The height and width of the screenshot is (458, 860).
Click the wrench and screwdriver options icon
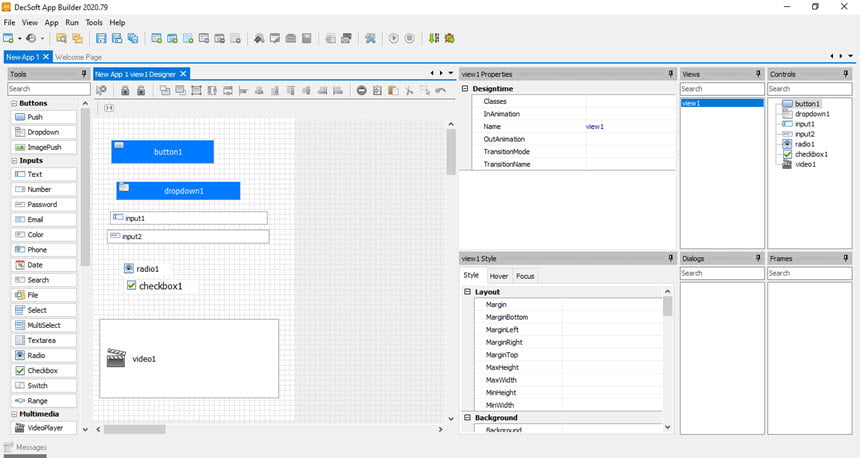click(x=370, y=38)
